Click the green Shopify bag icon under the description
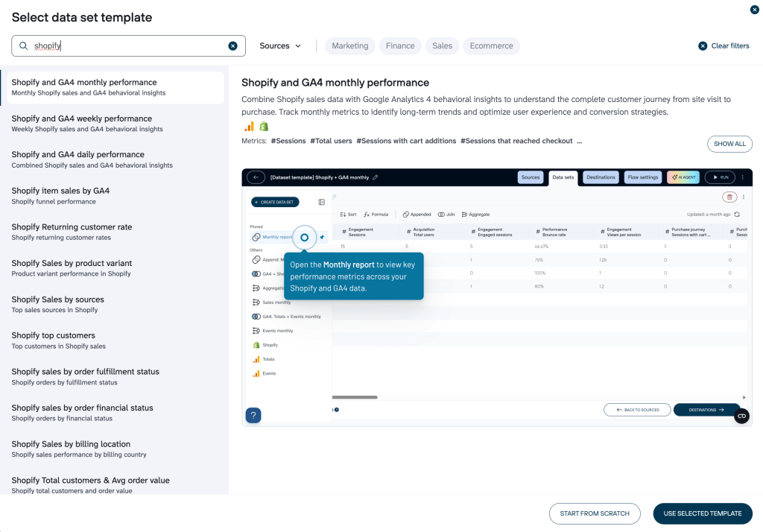This screenshot has width=763, height=532. click(x=264, y=127)
